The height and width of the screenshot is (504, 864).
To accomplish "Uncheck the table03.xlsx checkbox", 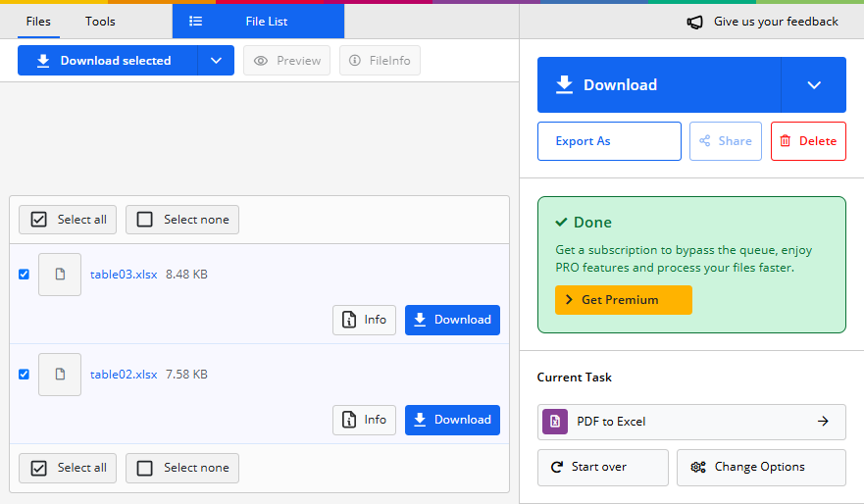I will (24, 275).
